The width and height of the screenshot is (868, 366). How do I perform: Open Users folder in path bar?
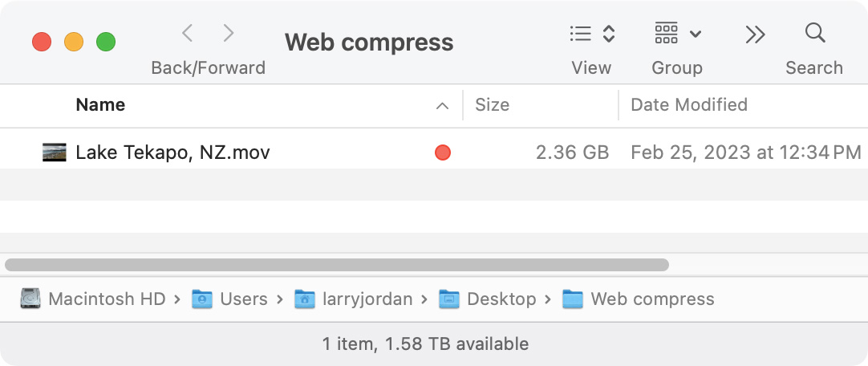230,299
